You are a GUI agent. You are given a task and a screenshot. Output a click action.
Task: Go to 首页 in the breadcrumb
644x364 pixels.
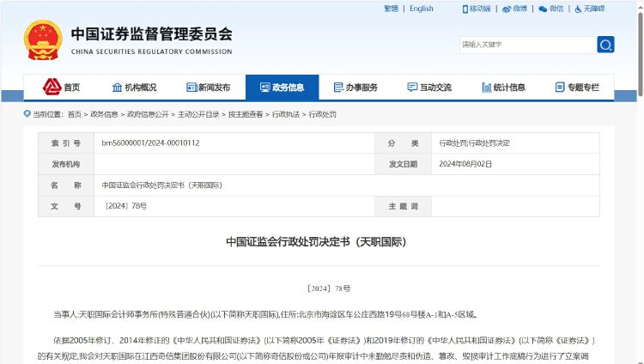point(75,114)
